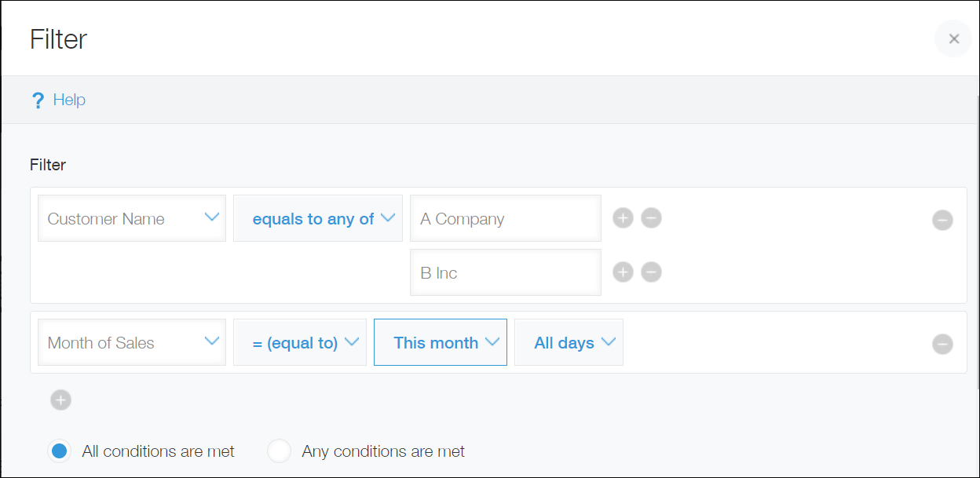Expand the "All days" dropdown
Viewport: 980px width, 478px height.
[569, 342]
